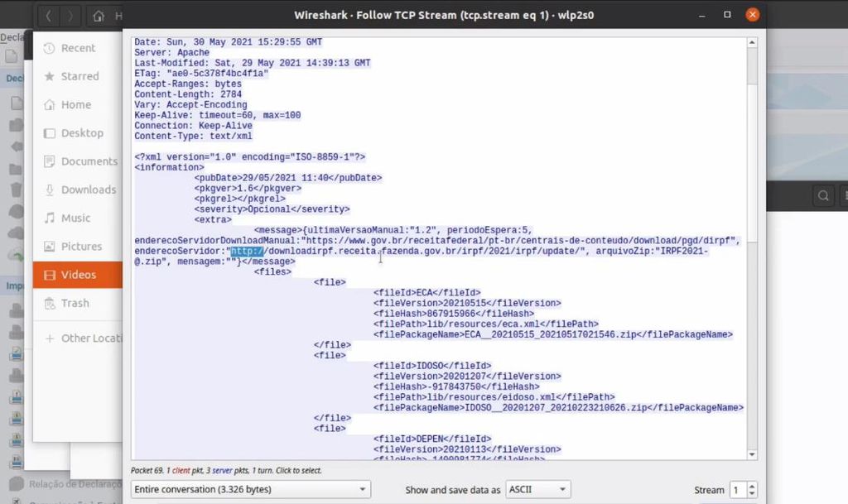Image resolution: width=848 pixels, height=504 pixels.
Task: Click the Videos film icon in sidebar
Action: (x=49, y=275)
